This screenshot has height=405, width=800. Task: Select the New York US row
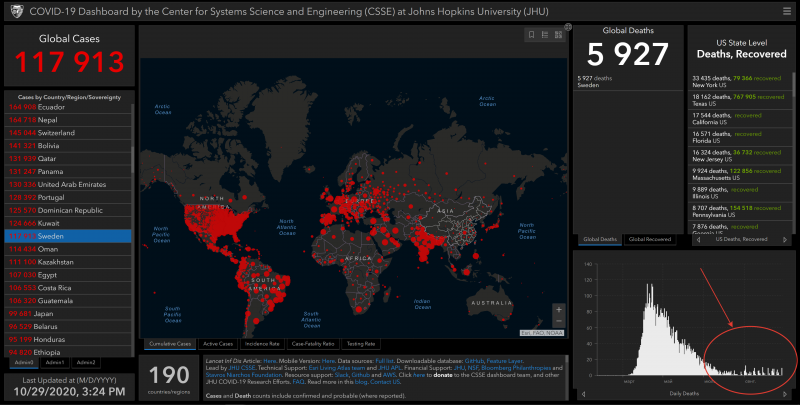point(739,81)
